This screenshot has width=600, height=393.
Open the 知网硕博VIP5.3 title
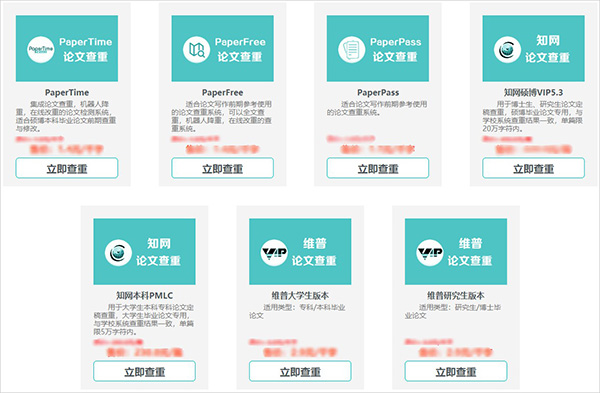pos(533,93)
